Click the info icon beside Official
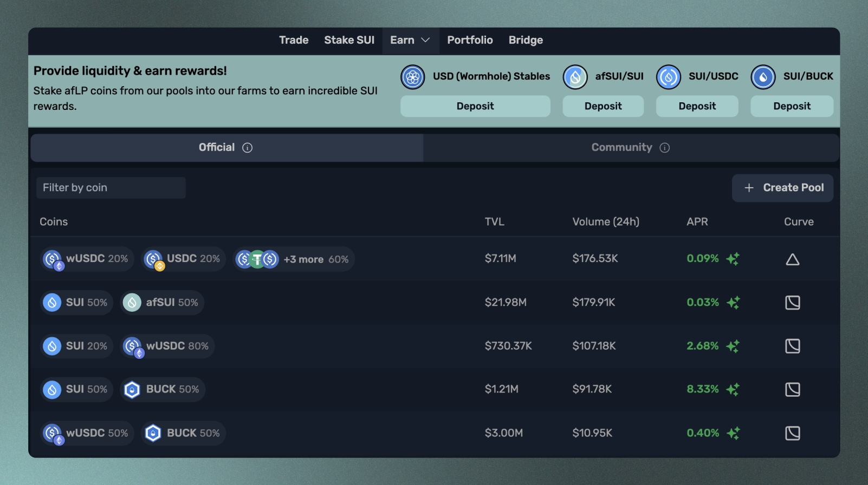Viewport: 868px width, 485px height. [x=247, y=148]
